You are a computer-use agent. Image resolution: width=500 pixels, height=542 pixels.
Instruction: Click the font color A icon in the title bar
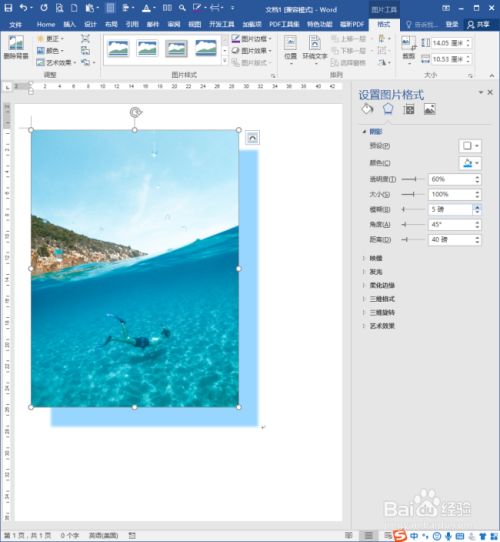pos(146,8)
